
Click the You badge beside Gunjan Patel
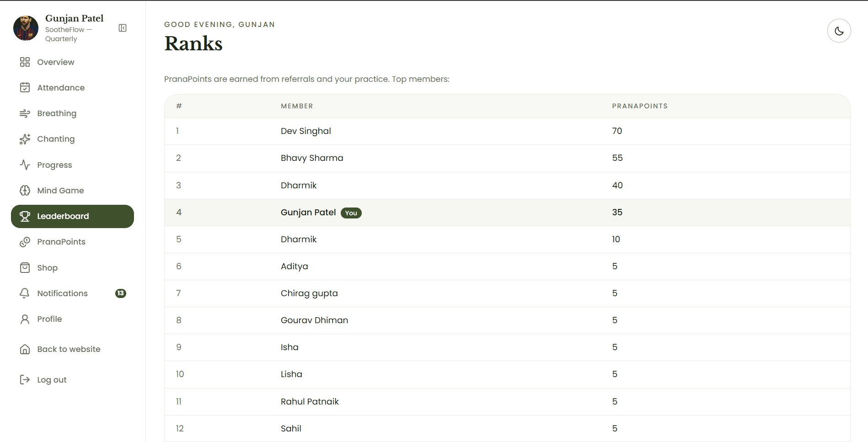[351, 213]
